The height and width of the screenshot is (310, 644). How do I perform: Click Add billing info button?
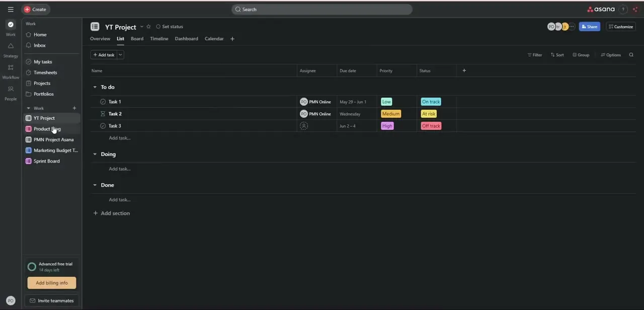pos(52,283)
